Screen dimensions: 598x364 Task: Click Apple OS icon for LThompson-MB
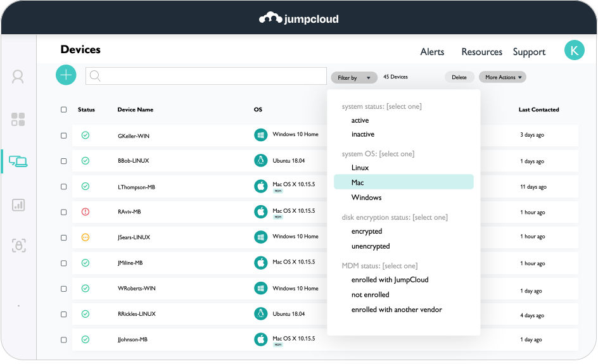(x=261, y=186)
